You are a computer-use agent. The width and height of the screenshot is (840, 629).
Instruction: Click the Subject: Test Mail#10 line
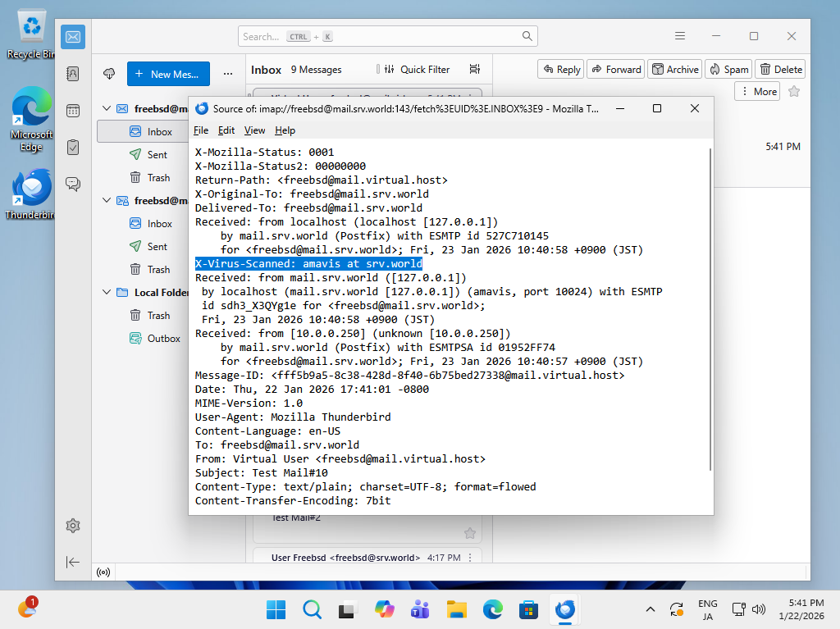[262, 472]
